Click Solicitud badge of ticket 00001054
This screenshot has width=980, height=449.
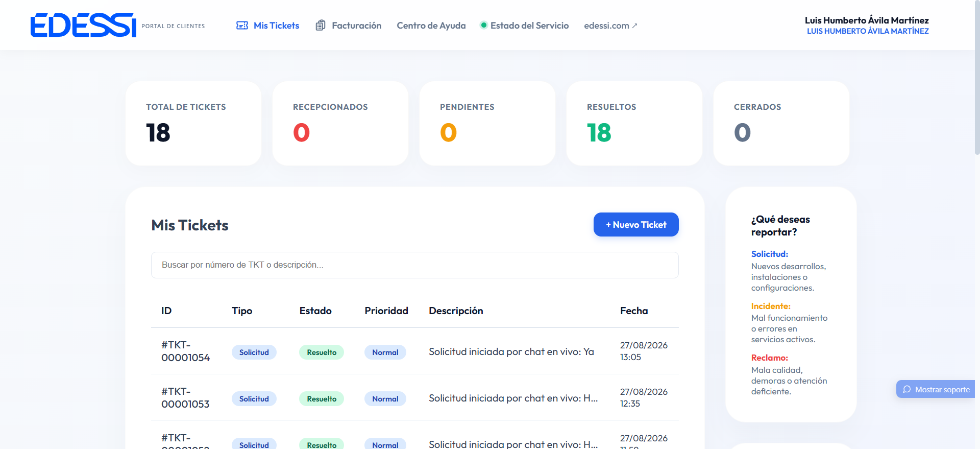pos(254,352)
